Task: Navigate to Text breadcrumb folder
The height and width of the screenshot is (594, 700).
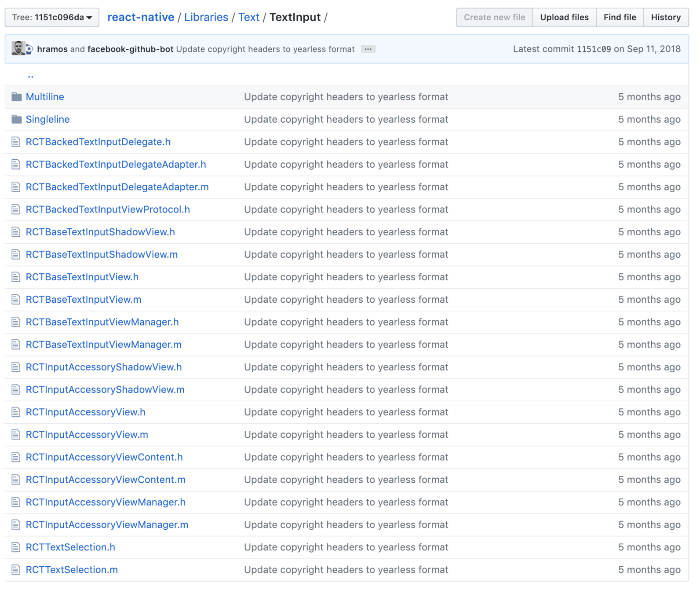Action: click(x=249, y=17)
